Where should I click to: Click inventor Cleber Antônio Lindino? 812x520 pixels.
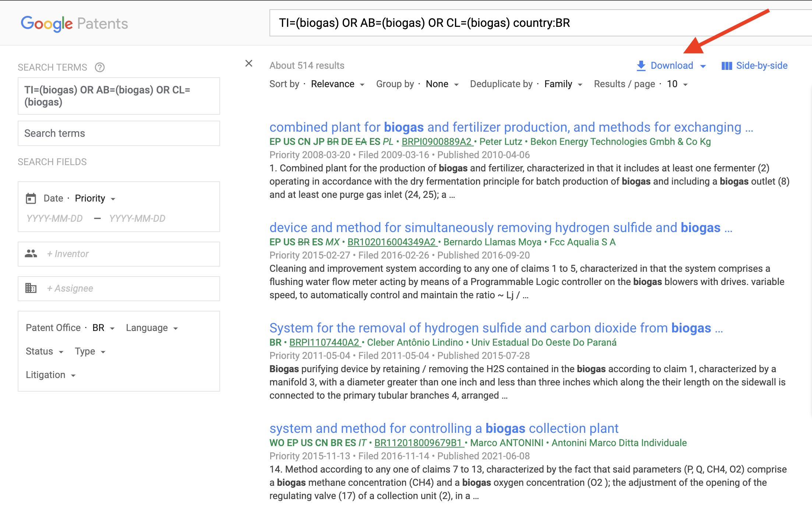415,343
